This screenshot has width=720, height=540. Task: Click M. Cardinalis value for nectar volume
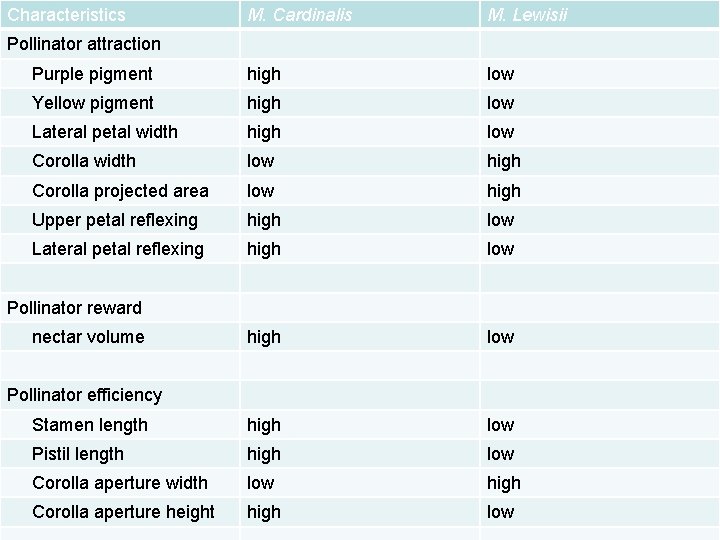[x=264, y=338]
